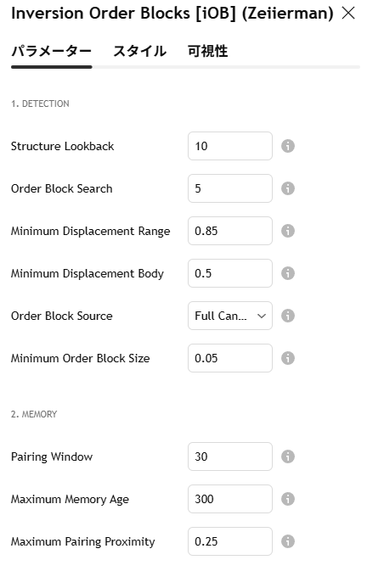Click info icon beside Structure Lookback
367x588 pixels.
click(x=288, y=146)
